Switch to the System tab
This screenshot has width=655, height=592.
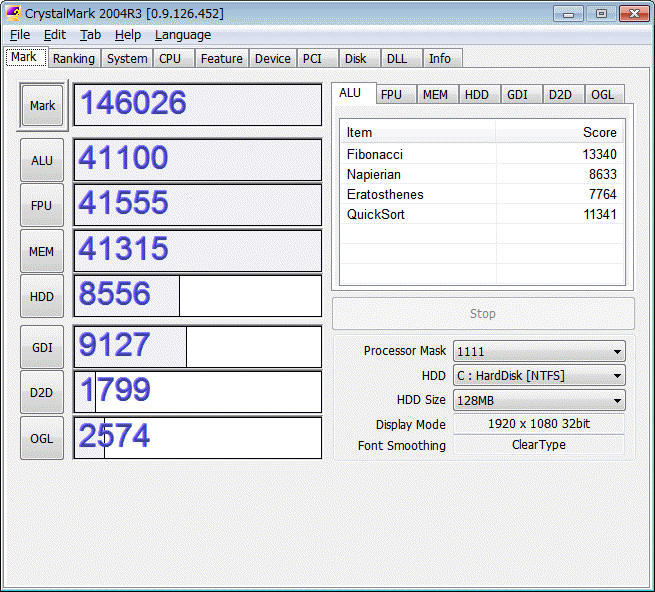coord(127,58)
